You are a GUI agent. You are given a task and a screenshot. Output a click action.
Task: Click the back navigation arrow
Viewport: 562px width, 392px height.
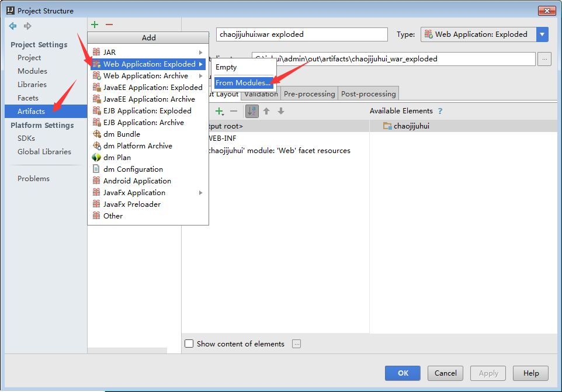[13, 26]
